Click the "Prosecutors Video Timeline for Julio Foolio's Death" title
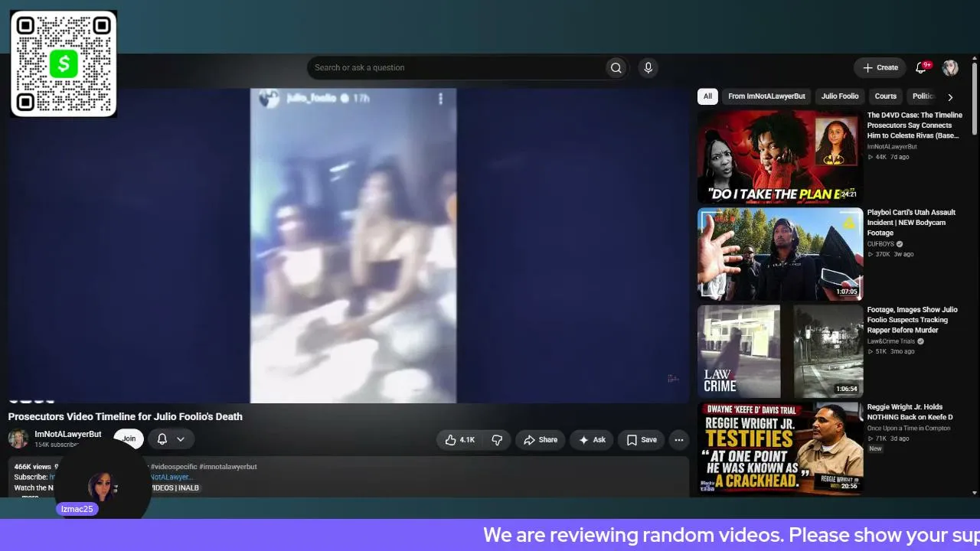Screen dimensions: 980x551 126,417
